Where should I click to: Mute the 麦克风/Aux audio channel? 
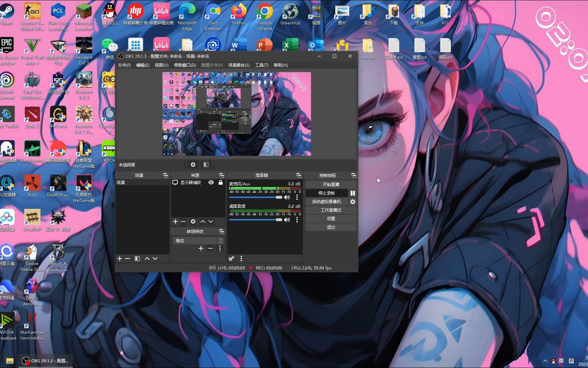(287, 197)
